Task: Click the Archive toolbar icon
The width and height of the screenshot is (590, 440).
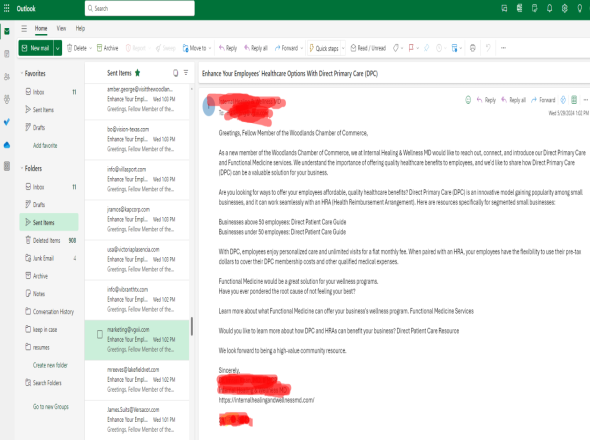Action: 108,48
